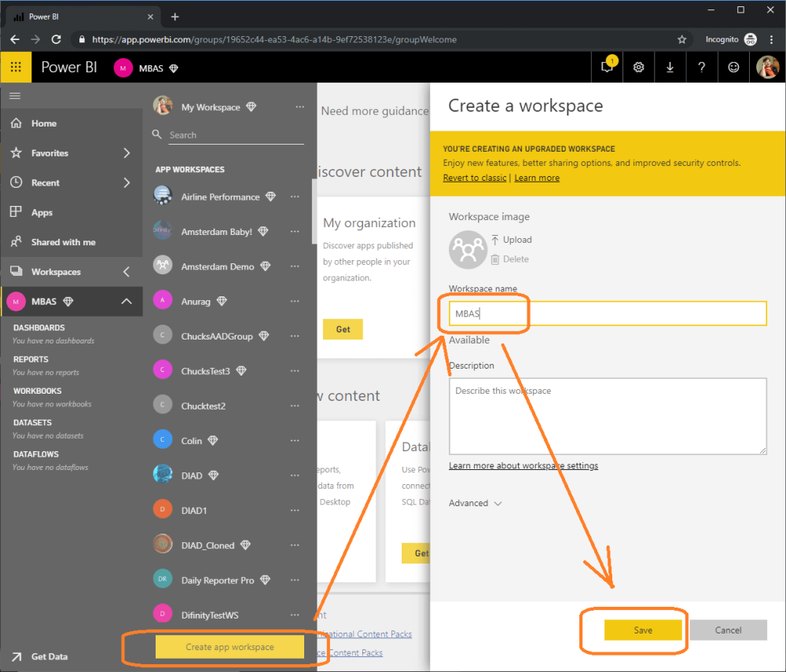Click the Description text area
Image resolution: width=786 pixels, height=672 pixels.
(x=608, y=416)
